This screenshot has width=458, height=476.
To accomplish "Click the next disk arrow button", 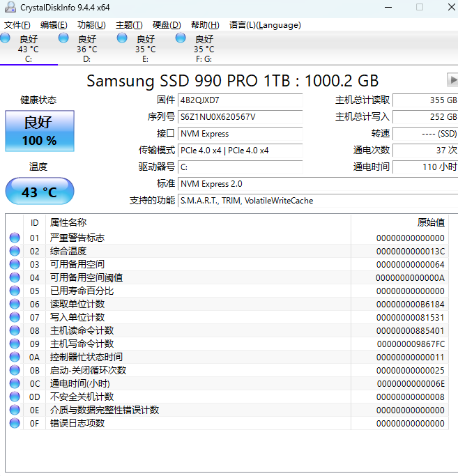I will pos(452,80).
